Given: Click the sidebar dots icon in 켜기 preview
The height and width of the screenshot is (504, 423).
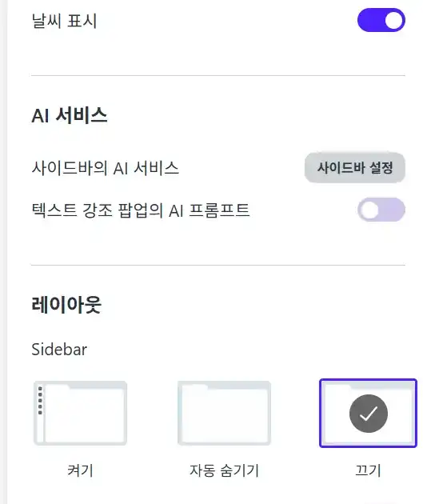Looking at the screenshot, I should (40, 401).
